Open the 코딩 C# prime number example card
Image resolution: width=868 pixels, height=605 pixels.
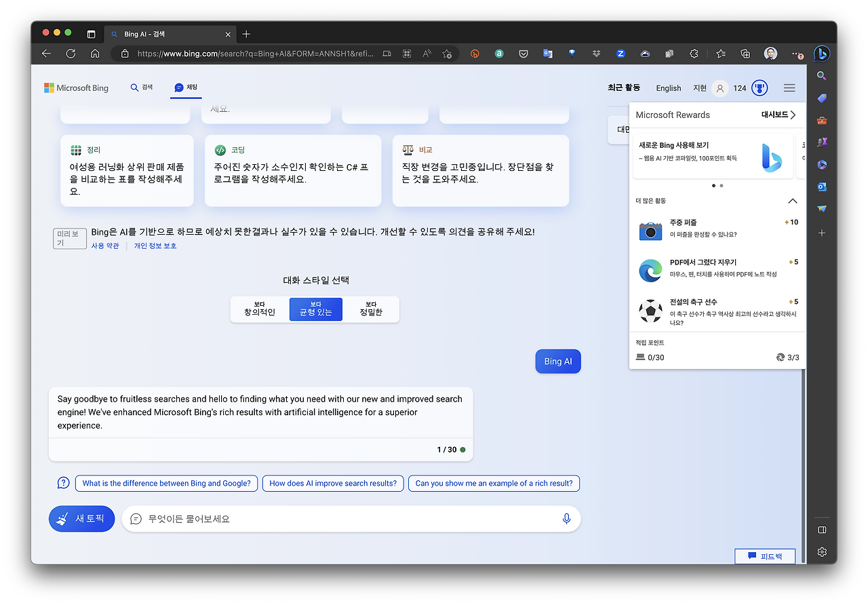293,170
